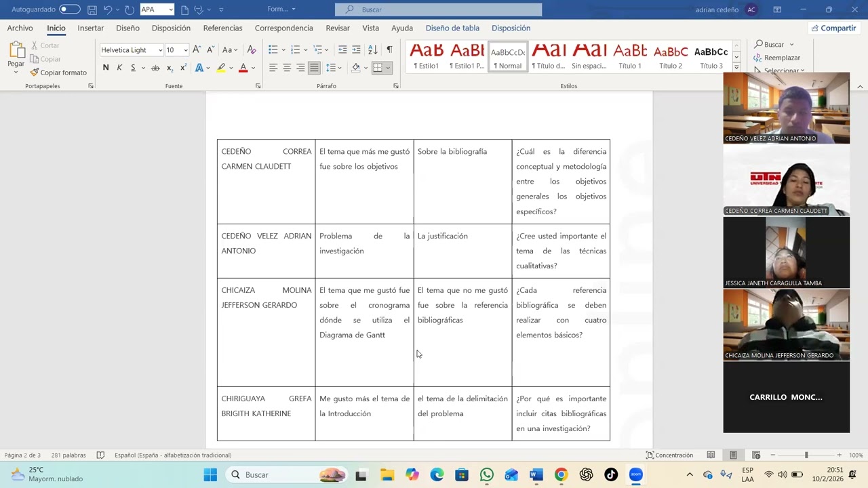Click the decrease indent icon
The height and width of the screenshot is (488, 868).
coord(342,49)
